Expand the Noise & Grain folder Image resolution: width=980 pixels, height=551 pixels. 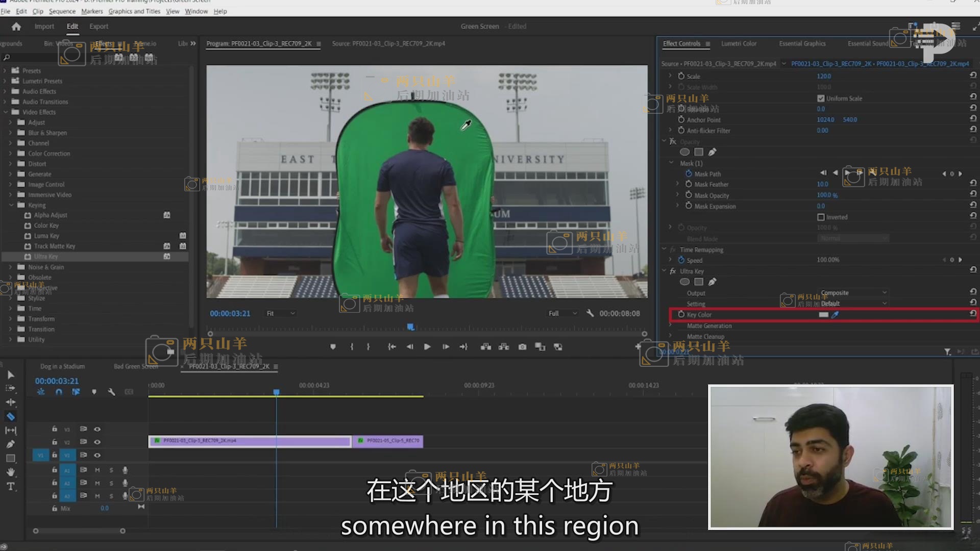pyautogui.click(x=10, y=267)
